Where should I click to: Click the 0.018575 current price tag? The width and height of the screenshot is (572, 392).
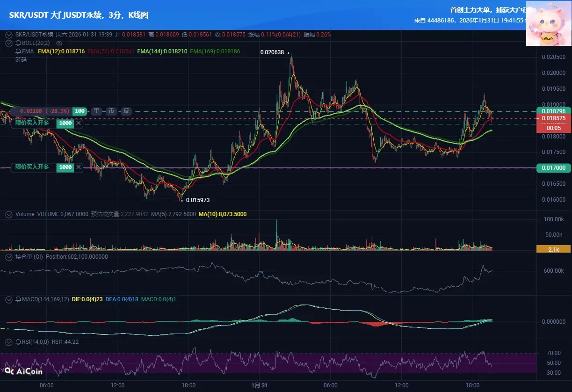[x=553, y=119]
